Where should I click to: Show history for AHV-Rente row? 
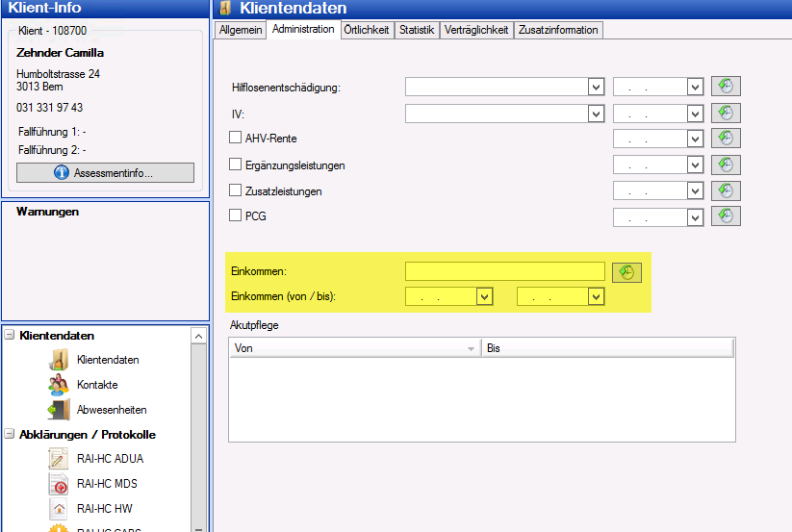click(726, 138)
